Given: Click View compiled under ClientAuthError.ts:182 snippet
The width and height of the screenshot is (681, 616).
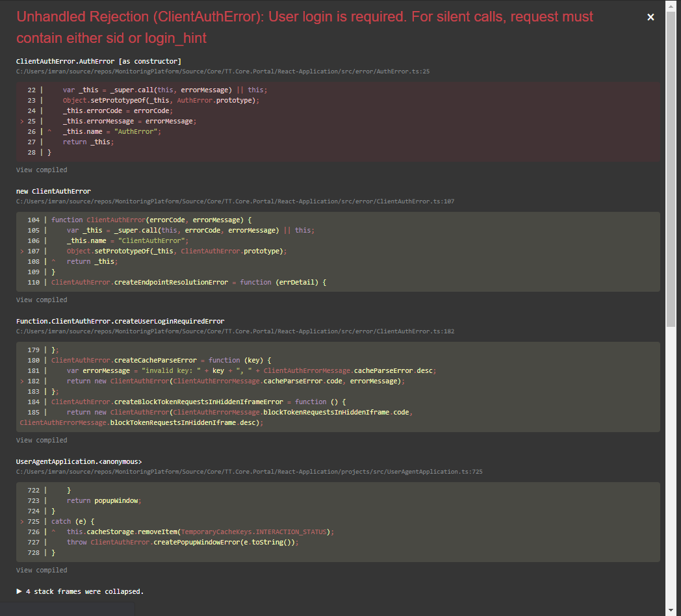Looking at the screenshot, I should click(42, 440).
